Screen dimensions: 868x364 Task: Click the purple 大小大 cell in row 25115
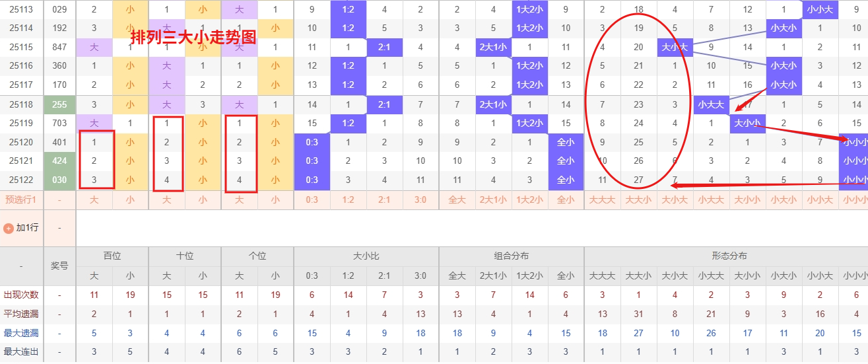[x=675, y=48]
